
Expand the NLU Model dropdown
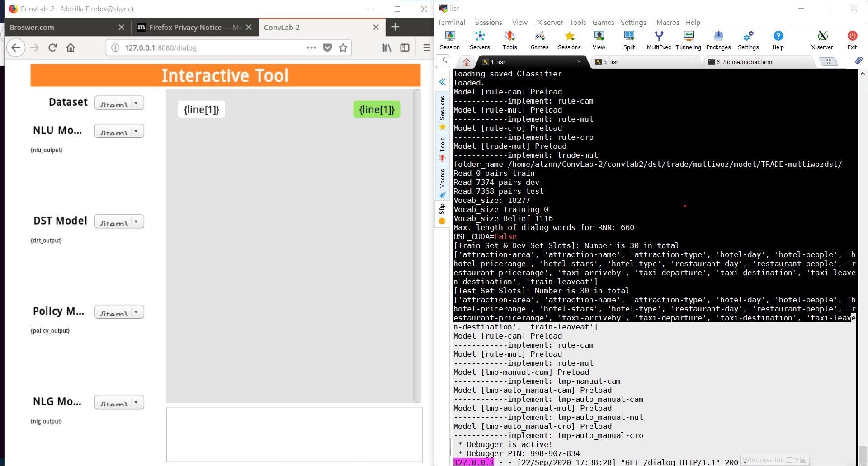coord(119,132)
